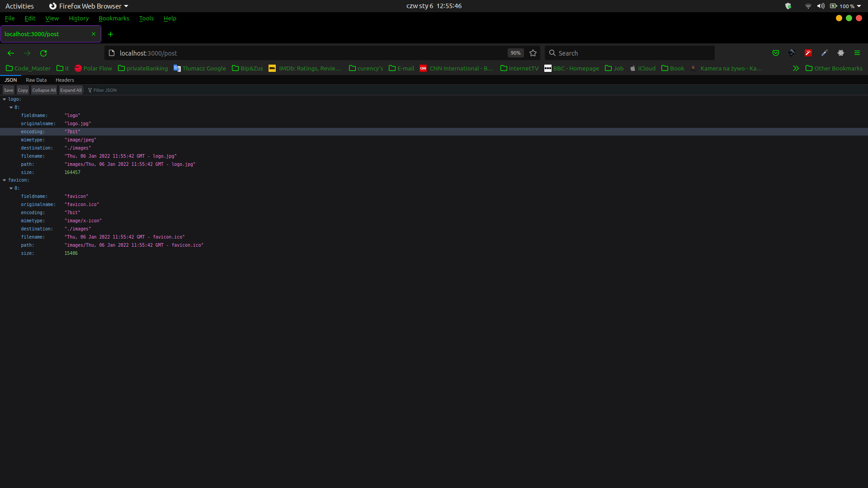The width and height of the screenshot is (868, 488).
Task: Click the Search box in toolbar
Action: pos(630,53)
